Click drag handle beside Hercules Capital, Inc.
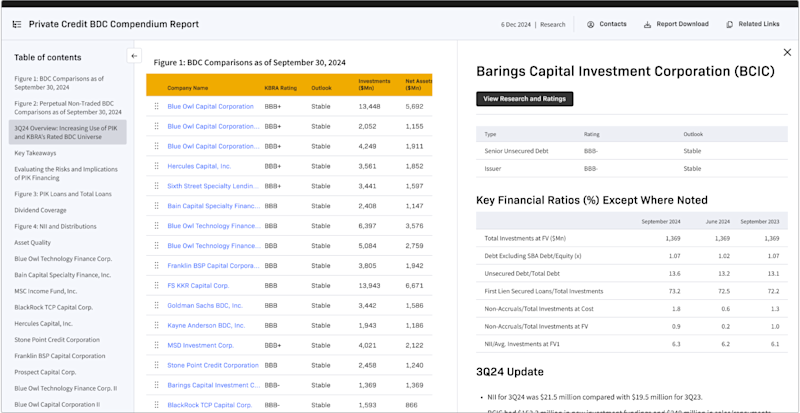 [x=157, y=166]
